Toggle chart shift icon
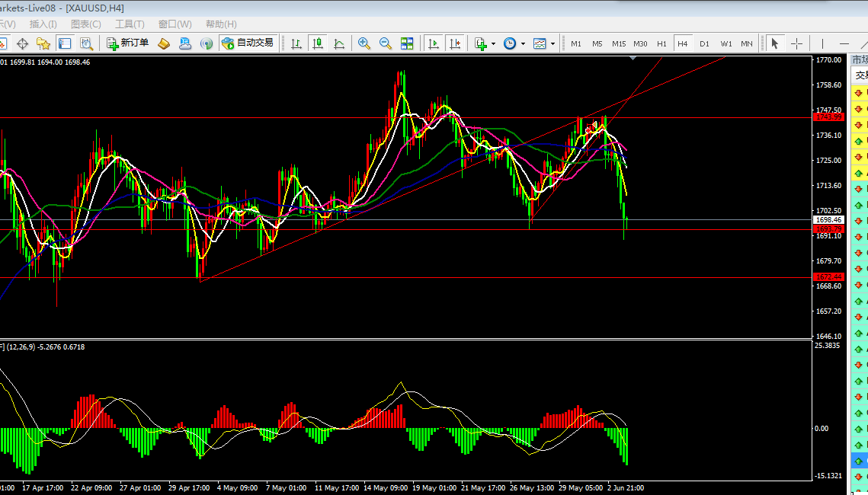 pyautogui.click(x=455, y=43)
